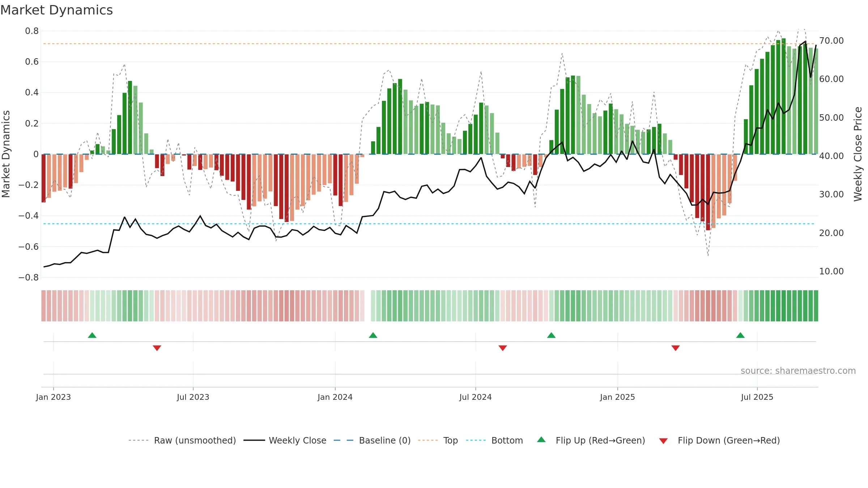Click the flip-up marker in autumn 2024
Screen dimensions: 868x488
click(552, 335)
